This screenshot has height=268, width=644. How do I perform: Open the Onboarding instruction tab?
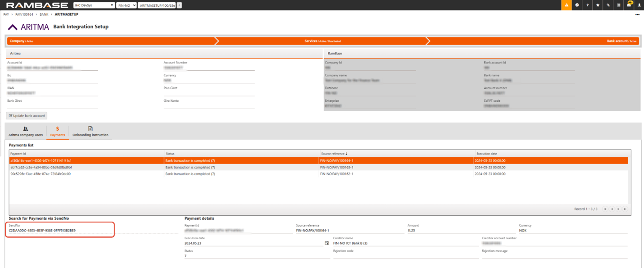click(90, 132)
